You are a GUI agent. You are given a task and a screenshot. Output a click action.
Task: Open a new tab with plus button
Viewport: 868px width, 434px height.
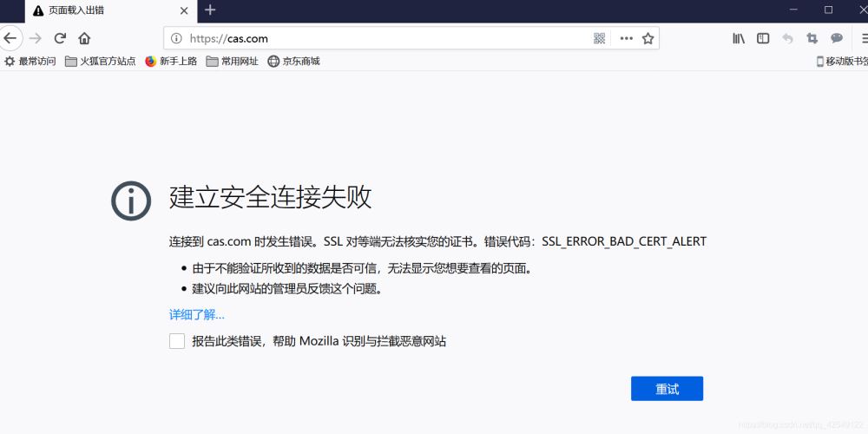coord(210,10)
